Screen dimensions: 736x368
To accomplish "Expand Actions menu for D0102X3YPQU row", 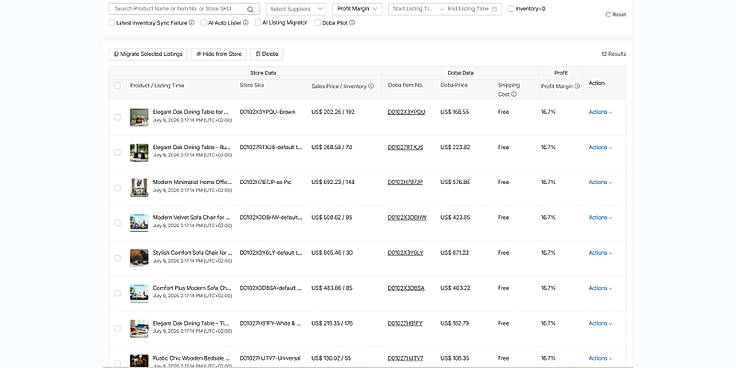I will pos(600,112).
